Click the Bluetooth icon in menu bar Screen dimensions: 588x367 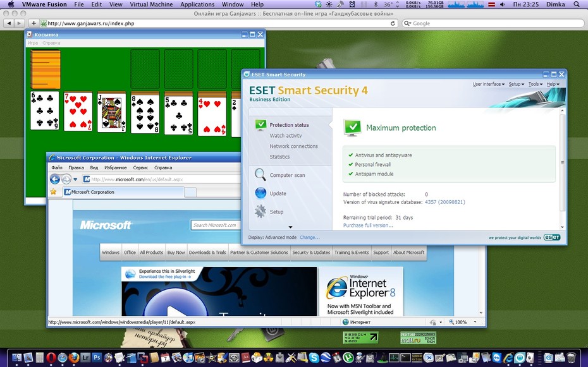point(376,4)
